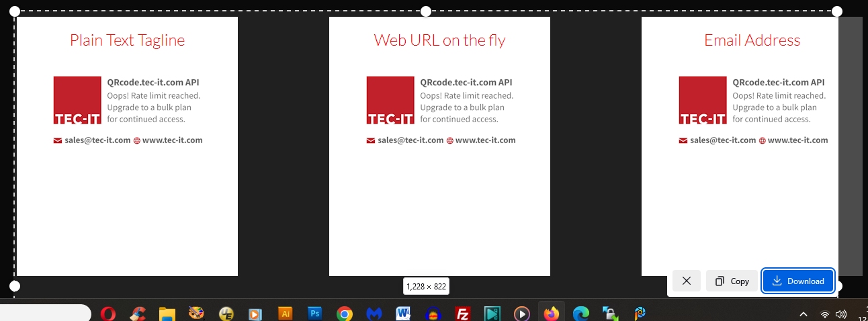Open Opera browser from taskbar

(x=107, y=314)
